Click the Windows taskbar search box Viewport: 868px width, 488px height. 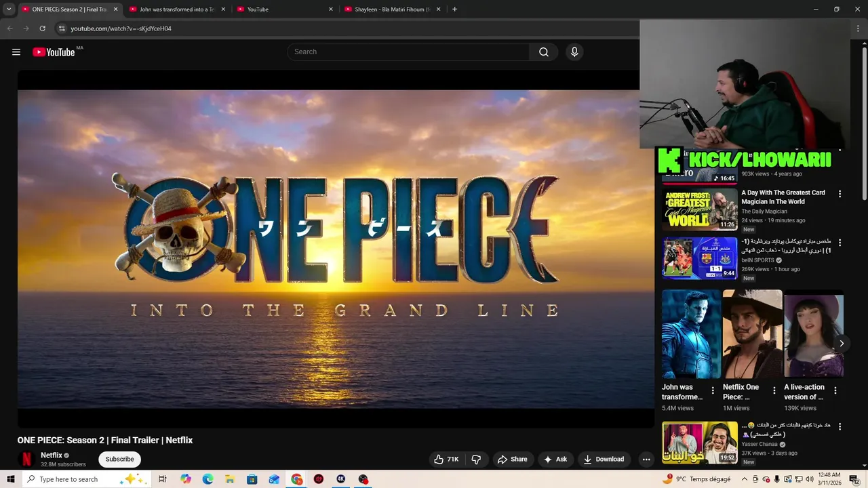(86, 479)
